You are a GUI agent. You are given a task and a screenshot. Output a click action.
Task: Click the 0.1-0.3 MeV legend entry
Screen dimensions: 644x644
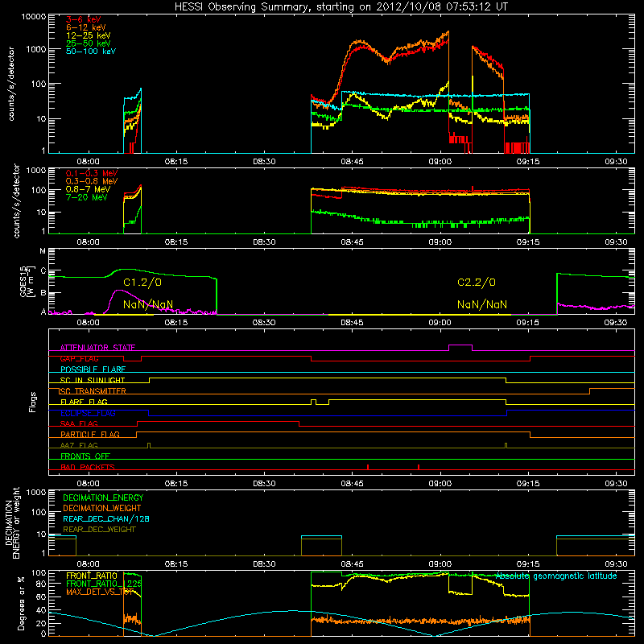click(x=92, y=173)
